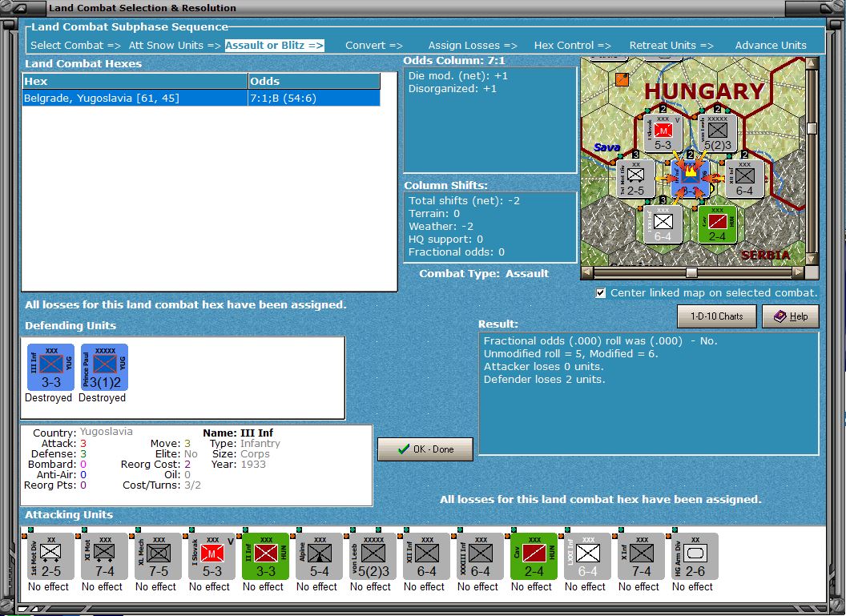Click the Odds column header
Viewport: 846px width, 616px height.
314,82
